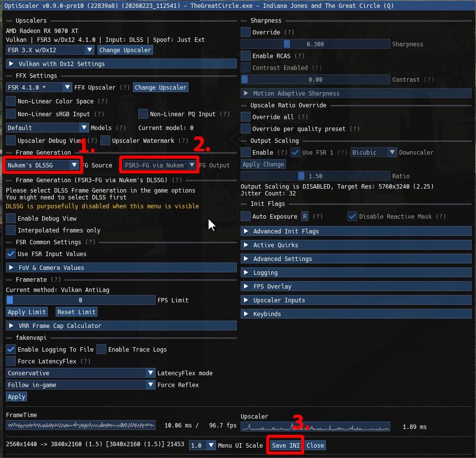Expand Advanced Settings section

coord(356,259)
